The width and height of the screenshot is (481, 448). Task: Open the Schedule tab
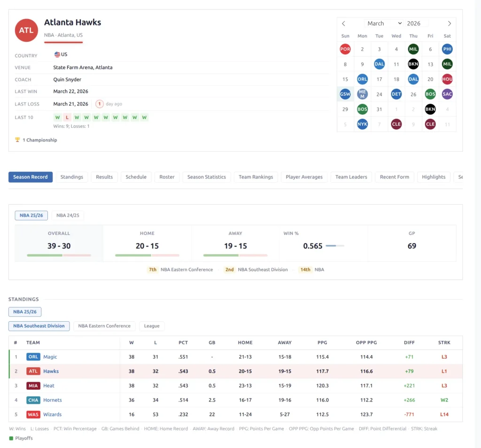(136, 177)
